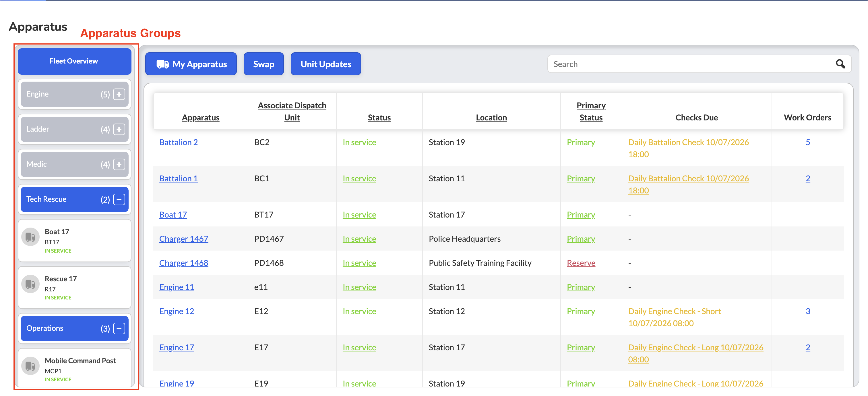
Task: Expand the Ladder group plus icon
Action: point(119,130)
